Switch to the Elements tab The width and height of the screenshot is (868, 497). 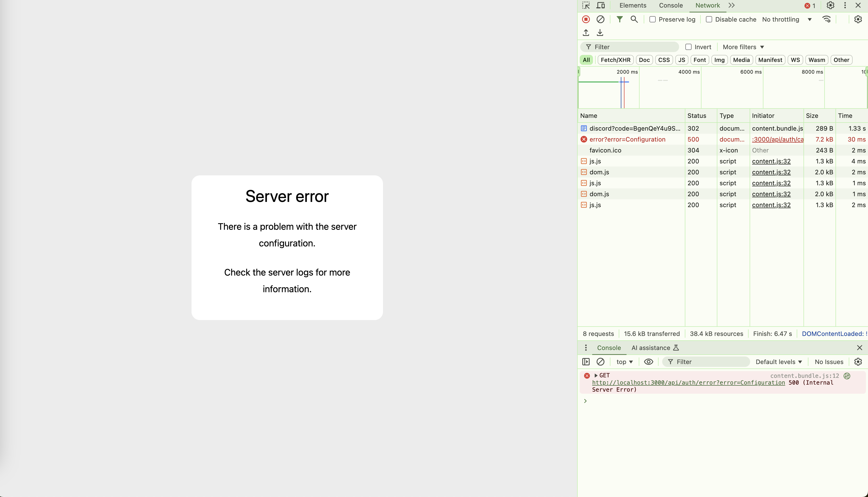633,5
